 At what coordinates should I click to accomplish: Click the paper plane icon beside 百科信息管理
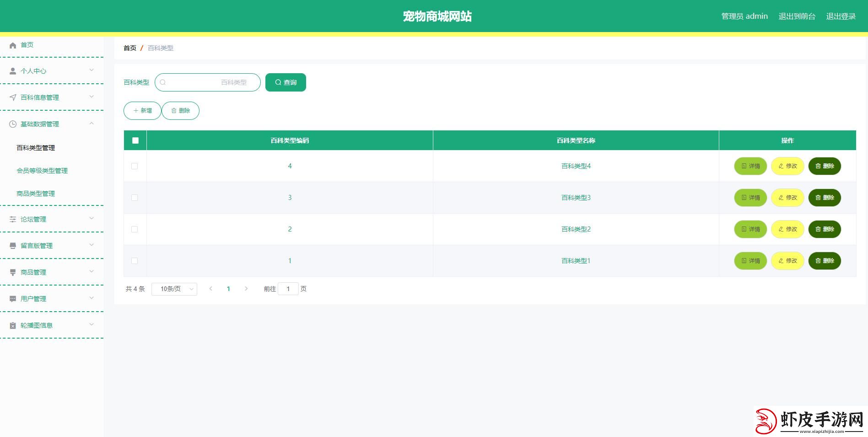tap(13, 97)
